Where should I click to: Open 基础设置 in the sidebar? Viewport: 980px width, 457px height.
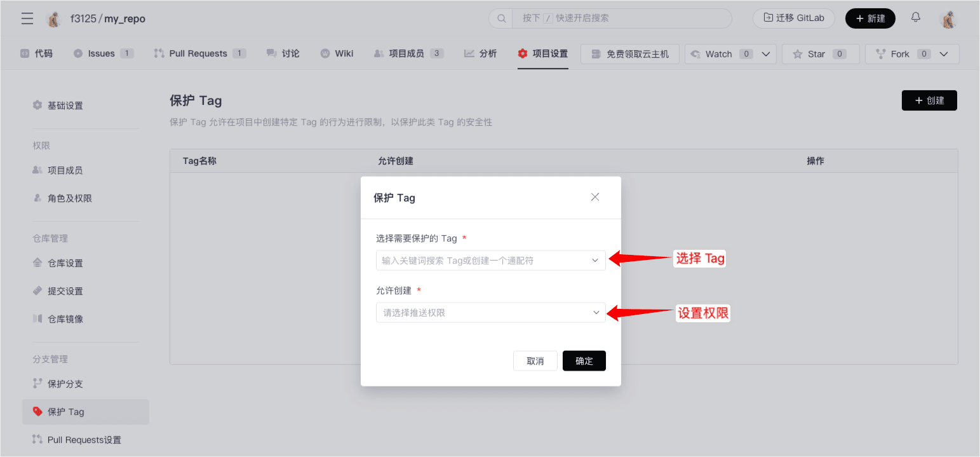click(x=65, y=106)
